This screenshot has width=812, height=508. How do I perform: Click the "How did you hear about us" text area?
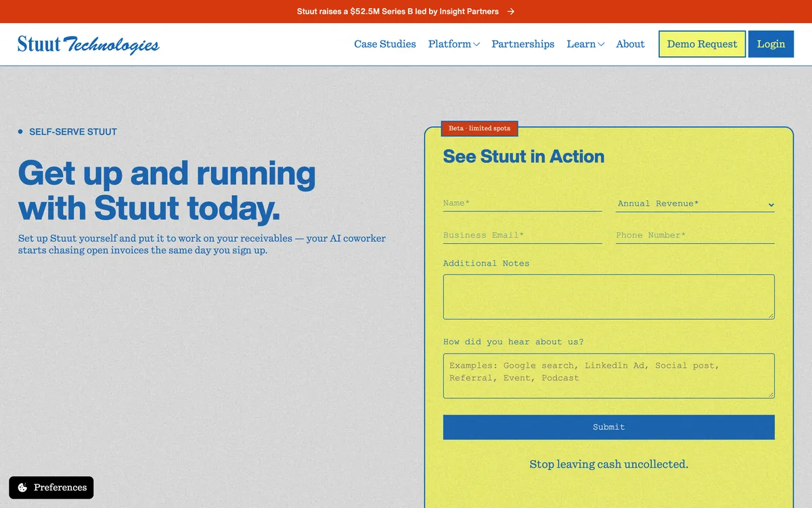pos(609,376)
